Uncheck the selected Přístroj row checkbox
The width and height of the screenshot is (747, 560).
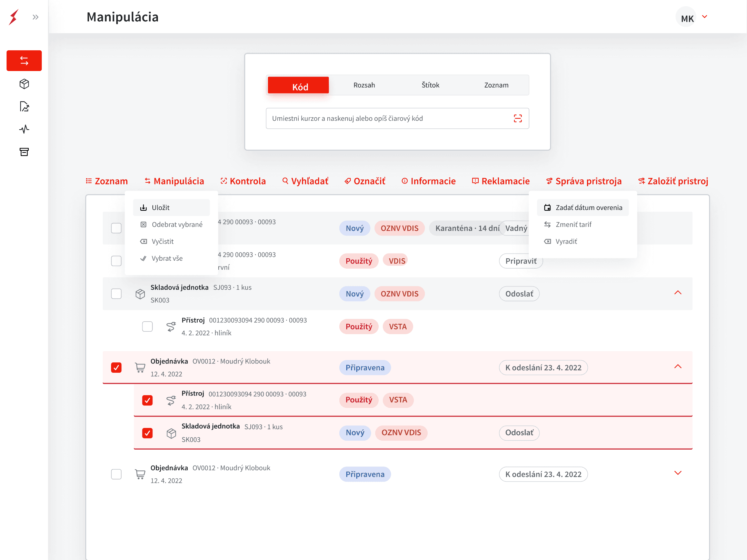click(x=148, y=400)
